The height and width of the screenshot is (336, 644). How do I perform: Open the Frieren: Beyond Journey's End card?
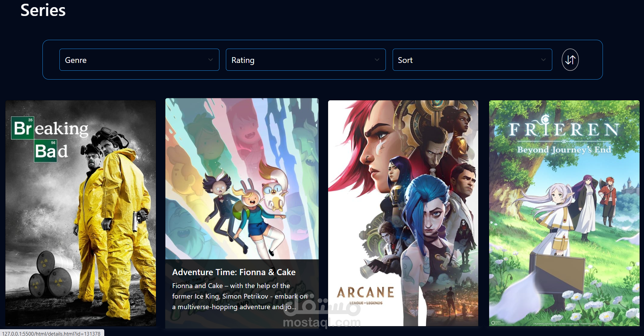[x=564, y=213]
